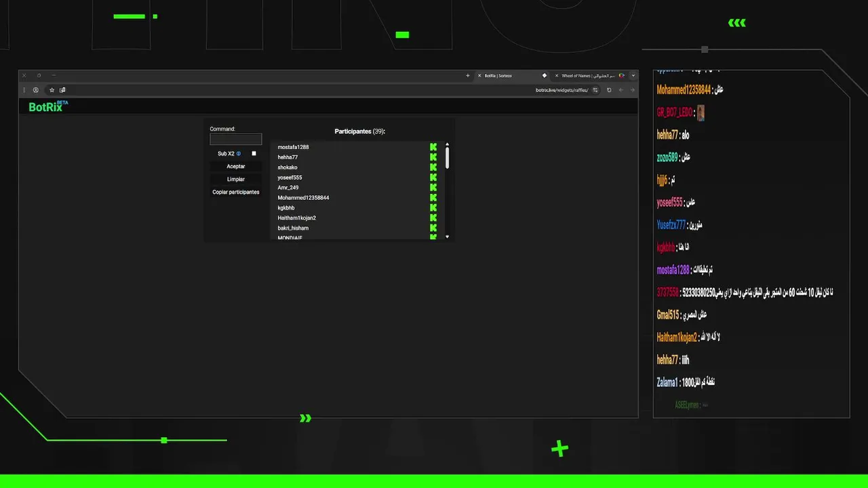This screenshot has height=488, width=868.
Task: Select participant yoseef555 in the list
Action: [290, 178]
